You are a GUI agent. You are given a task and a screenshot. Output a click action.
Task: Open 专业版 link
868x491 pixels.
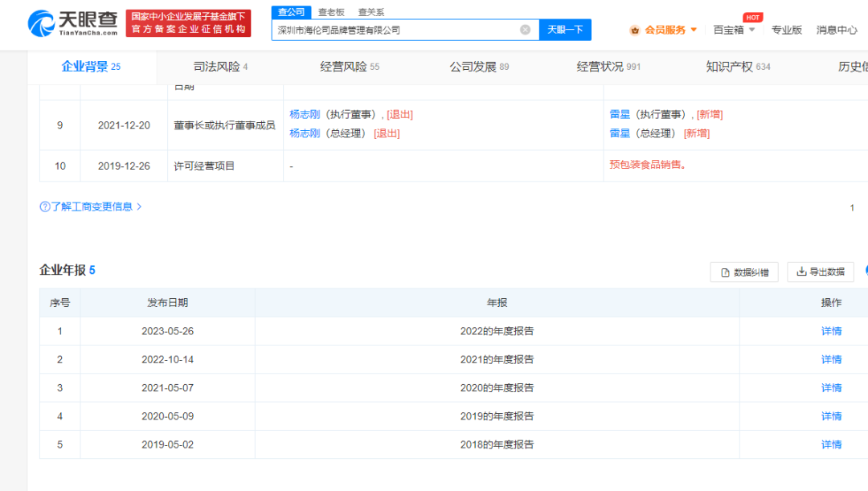787,30
